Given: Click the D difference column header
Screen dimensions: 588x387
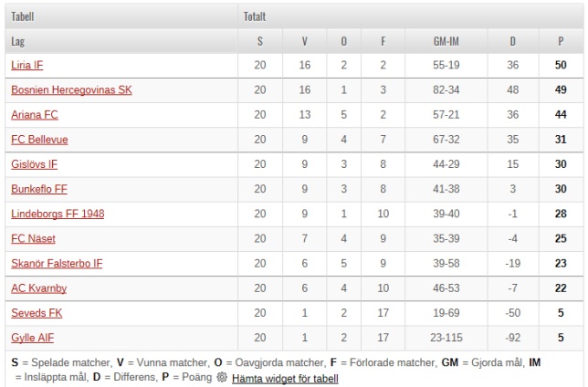Looking at the screenshot, I should tap(512, 41).
